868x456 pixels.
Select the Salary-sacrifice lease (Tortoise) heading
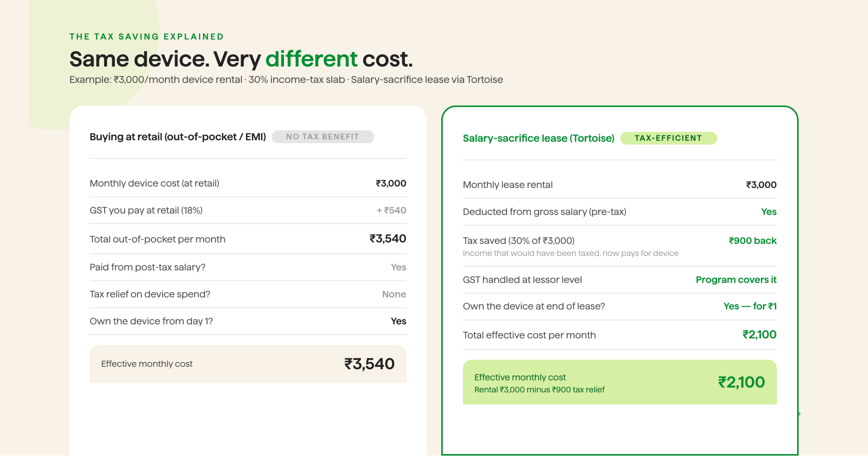[x=539, y=138]
